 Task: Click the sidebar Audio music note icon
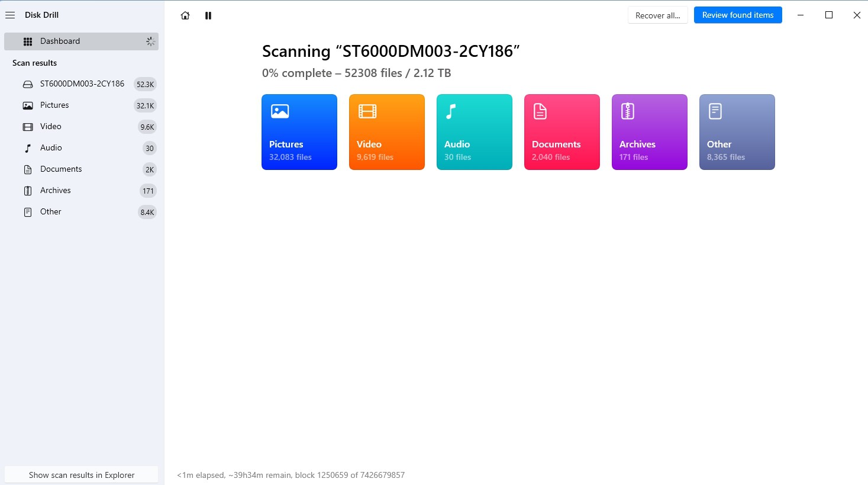point(28,148)
